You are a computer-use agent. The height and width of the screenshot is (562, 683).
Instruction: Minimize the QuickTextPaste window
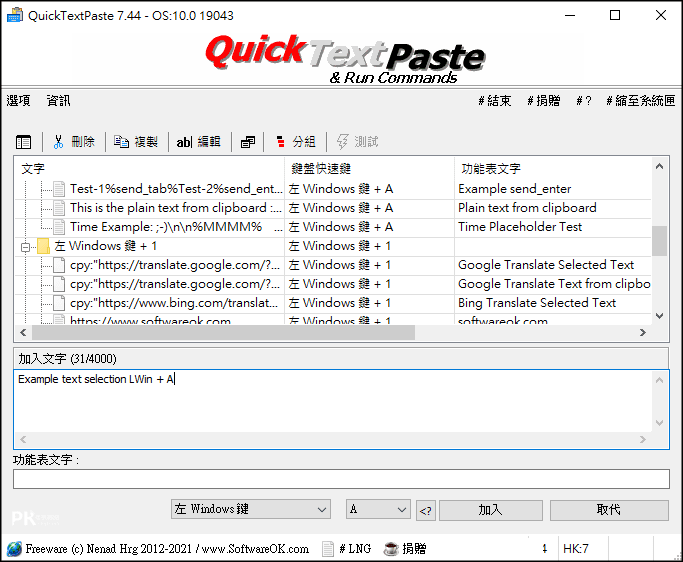pyautogui.click(x=570, y=15)
